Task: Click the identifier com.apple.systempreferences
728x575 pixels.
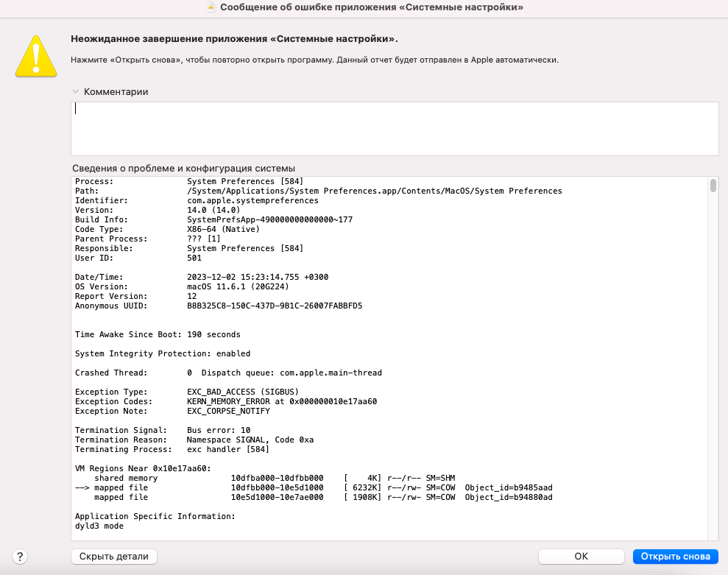Action: point(252,201)
